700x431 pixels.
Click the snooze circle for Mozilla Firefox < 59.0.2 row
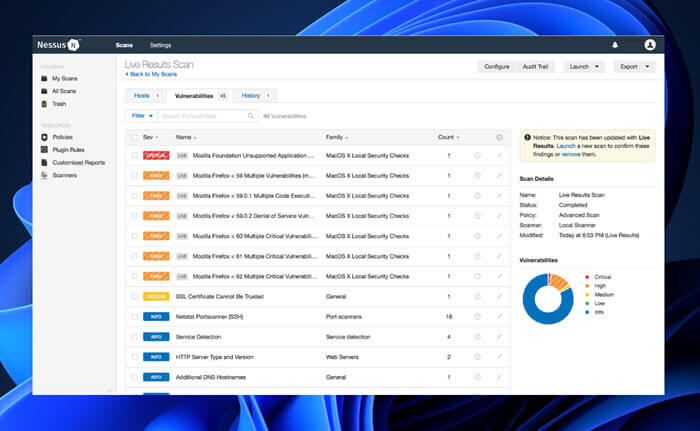(477, 216)
